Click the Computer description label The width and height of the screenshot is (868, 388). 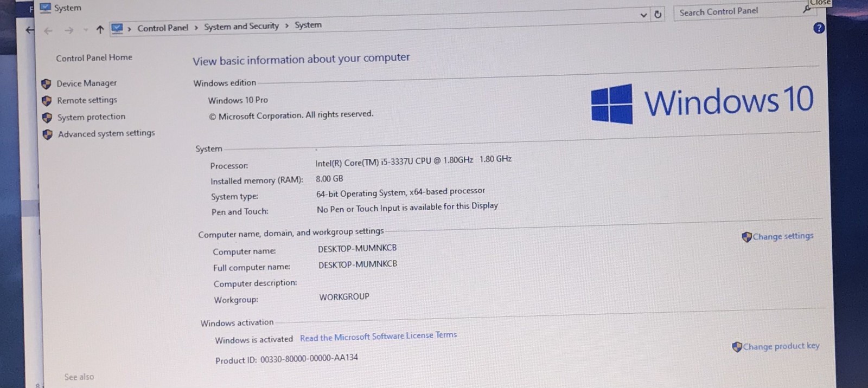255,283
